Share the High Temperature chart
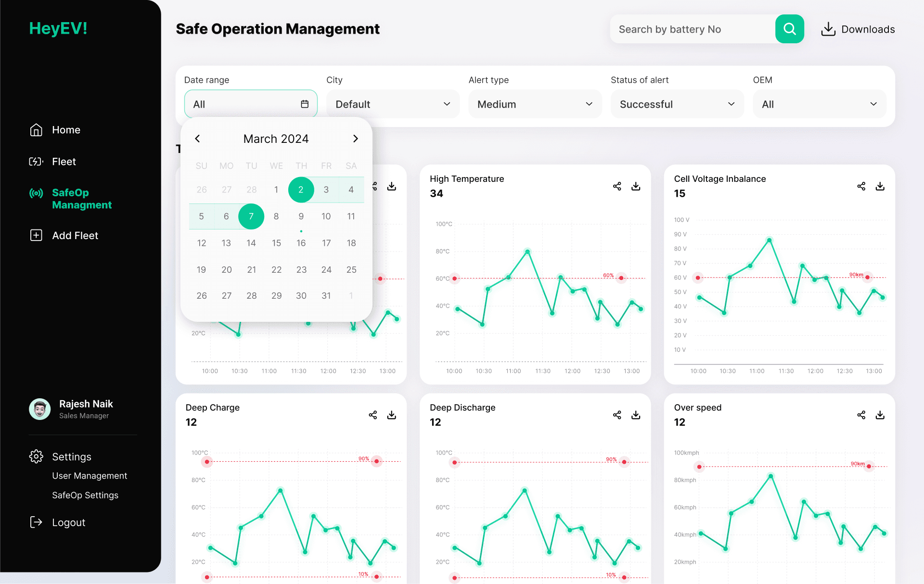 [x=617, y=186]
